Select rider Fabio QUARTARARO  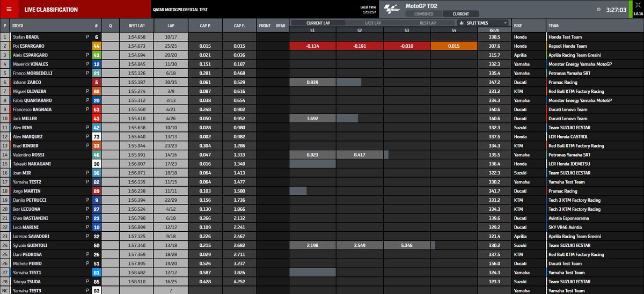click(33, 100)
